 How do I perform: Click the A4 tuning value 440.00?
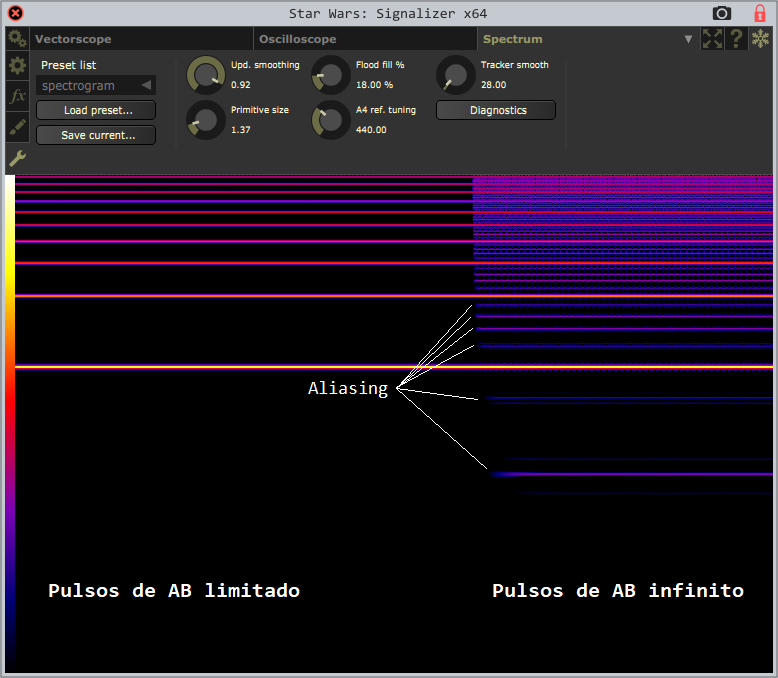pyautogui.click(x=371, y=130)
